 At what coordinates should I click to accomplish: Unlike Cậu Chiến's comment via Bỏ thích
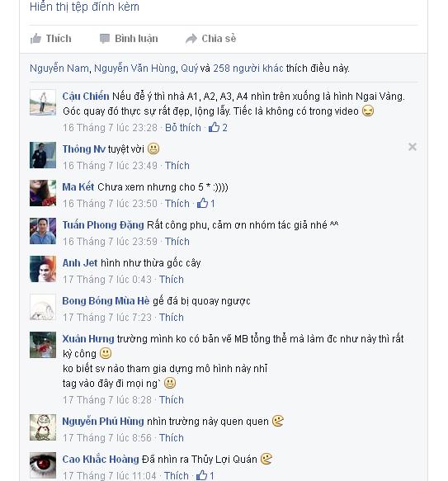(183, 127)
